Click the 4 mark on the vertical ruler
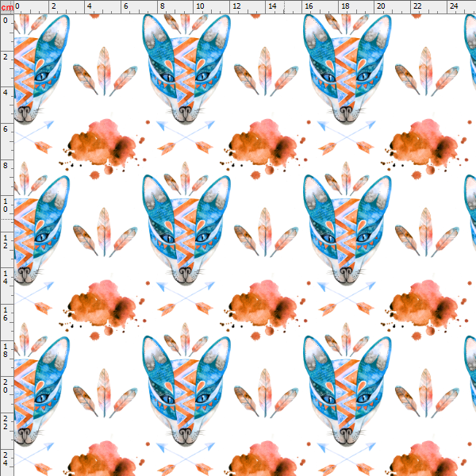Image resolution: width=476 pixels, height=476 pixels. (x=6, y=93)
